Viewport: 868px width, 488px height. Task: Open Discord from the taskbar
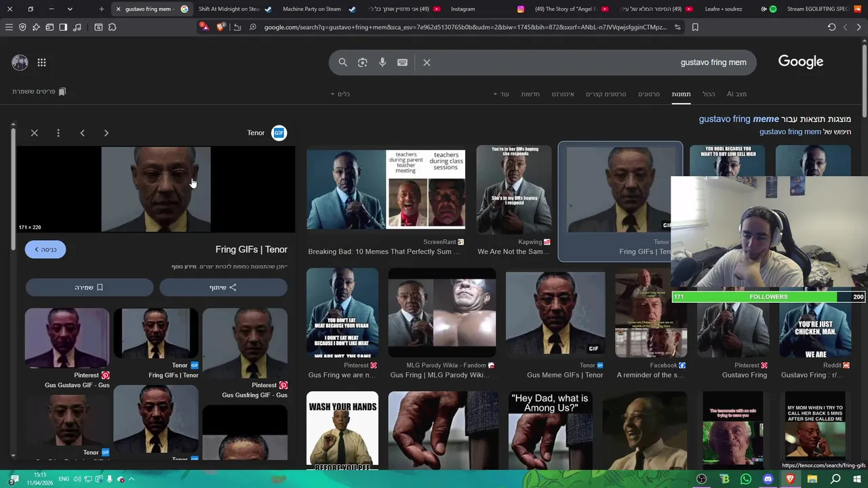[768, 479]
